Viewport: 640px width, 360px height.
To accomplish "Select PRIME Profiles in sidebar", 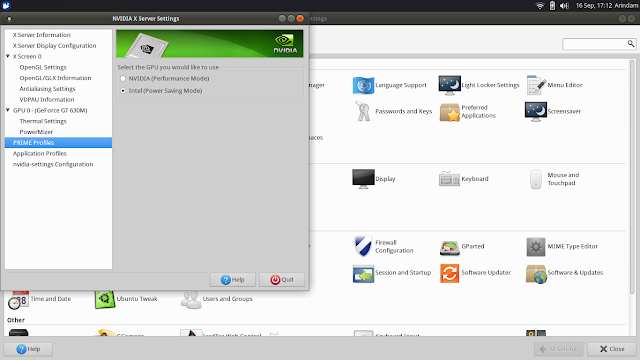I will [x=58, y=142].
